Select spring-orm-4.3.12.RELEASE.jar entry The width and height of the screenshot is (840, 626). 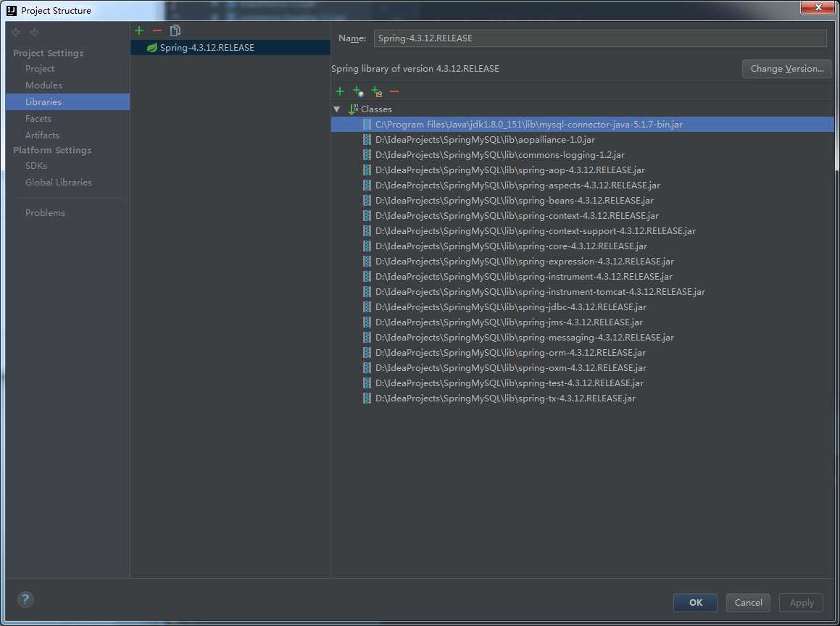click(510, 353)
